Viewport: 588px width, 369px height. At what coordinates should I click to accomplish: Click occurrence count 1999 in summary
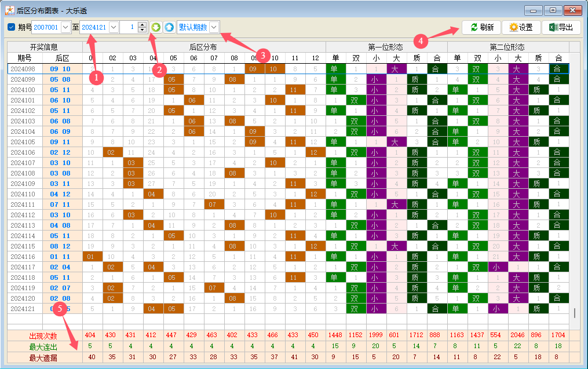pyautogui.click(x=376, y=335)
